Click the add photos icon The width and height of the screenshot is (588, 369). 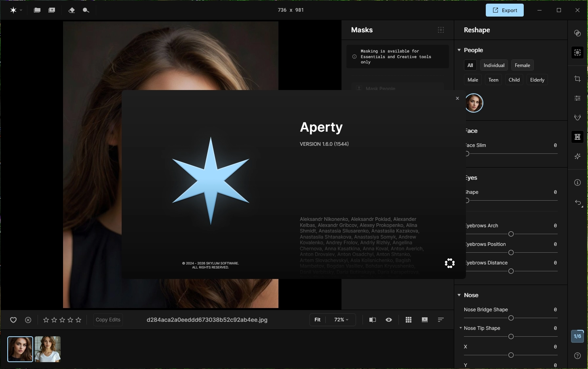tap(52, 10)
